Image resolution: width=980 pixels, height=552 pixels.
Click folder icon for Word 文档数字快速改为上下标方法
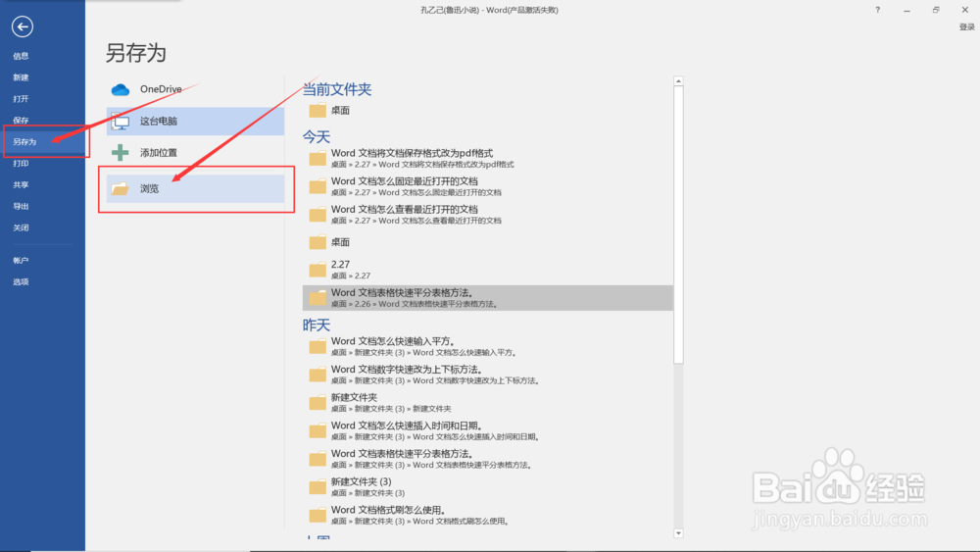coord(318,375)
